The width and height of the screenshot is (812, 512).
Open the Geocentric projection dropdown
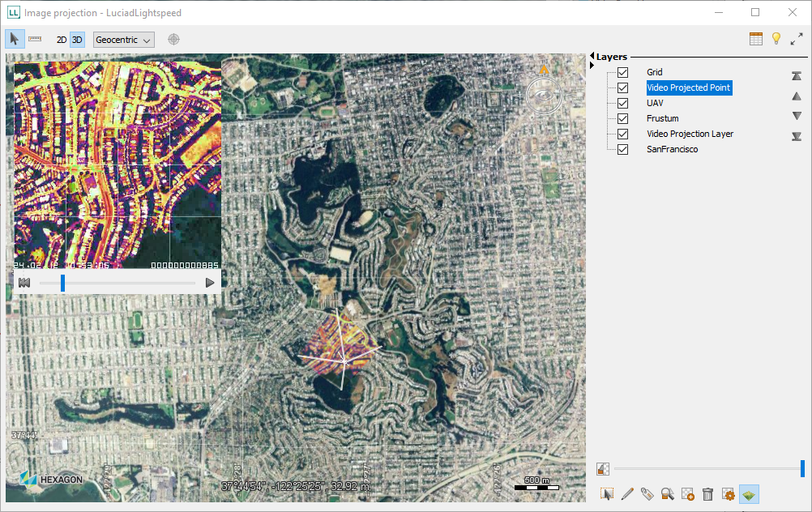tap(123, 40)
